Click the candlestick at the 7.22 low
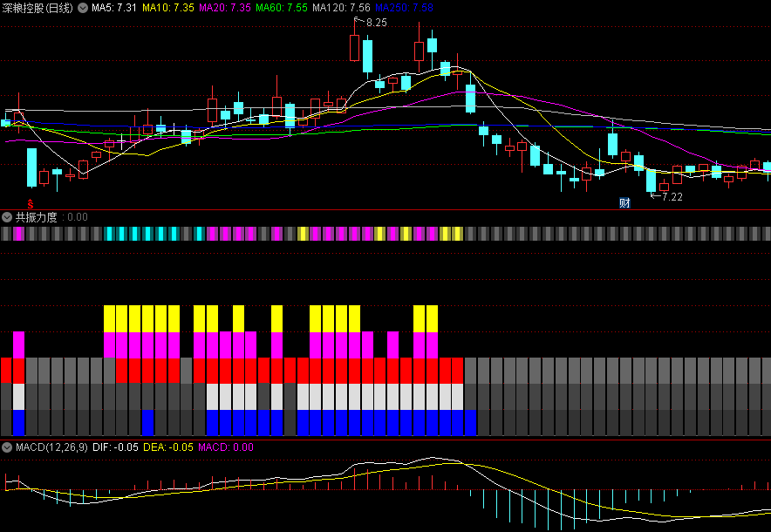Image resolution: width=771 pixels, height=532 pixels. 651,181
